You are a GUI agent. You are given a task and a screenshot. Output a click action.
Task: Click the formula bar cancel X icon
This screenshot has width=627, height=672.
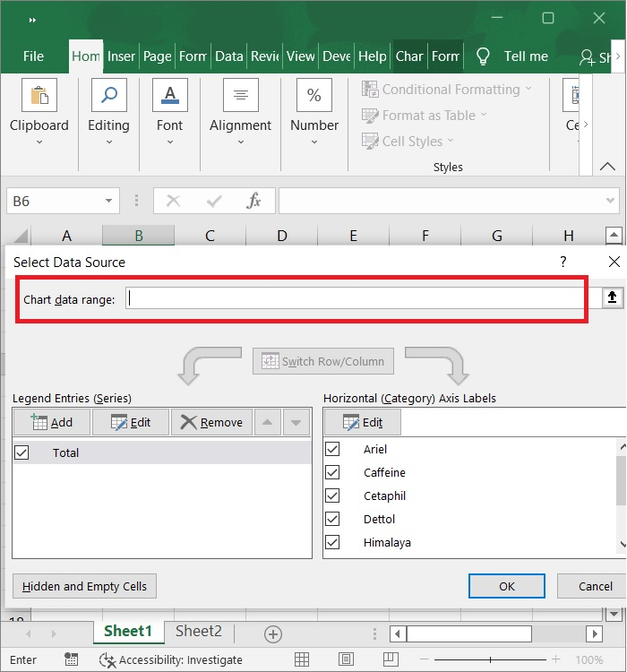tap(173, 201)
